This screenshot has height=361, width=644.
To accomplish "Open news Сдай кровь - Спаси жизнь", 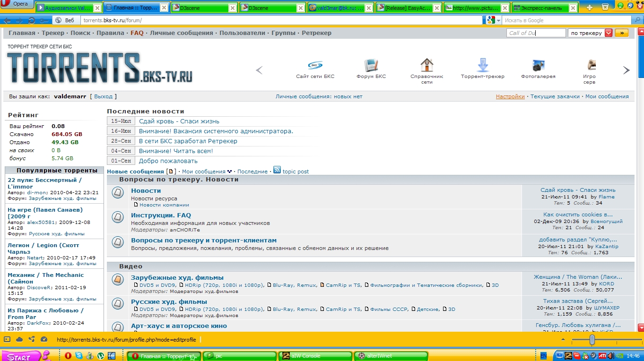I will (x=179, y=121).
